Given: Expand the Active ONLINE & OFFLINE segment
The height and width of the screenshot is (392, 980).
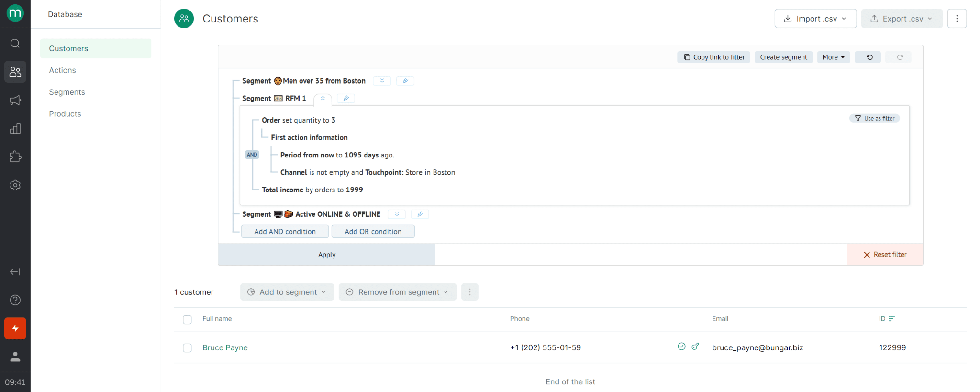Looking at the screenshot, I should 397,214.
